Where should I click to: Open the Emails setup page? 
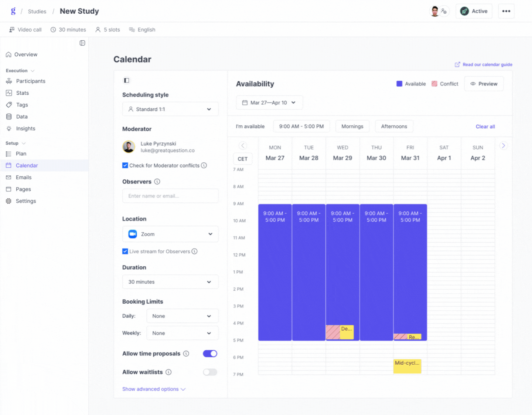point(23,177)
